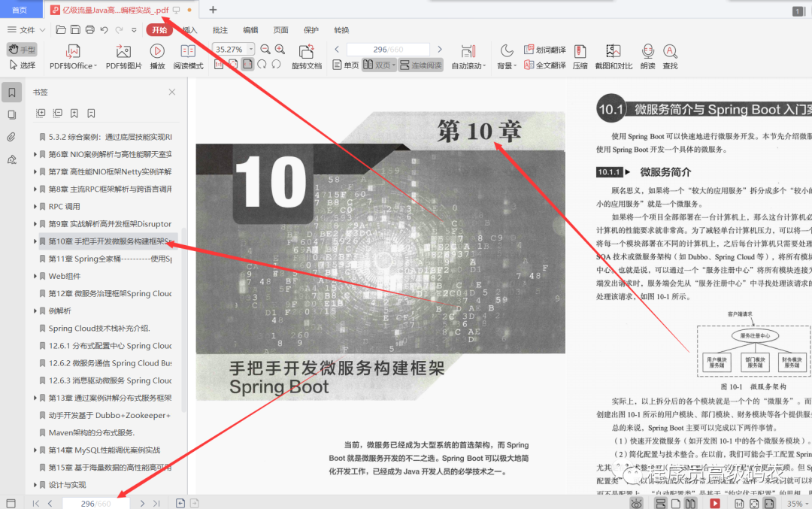The image size is (812, 509).
Task: Open PDF转Office dropdown
Action: 73,57
